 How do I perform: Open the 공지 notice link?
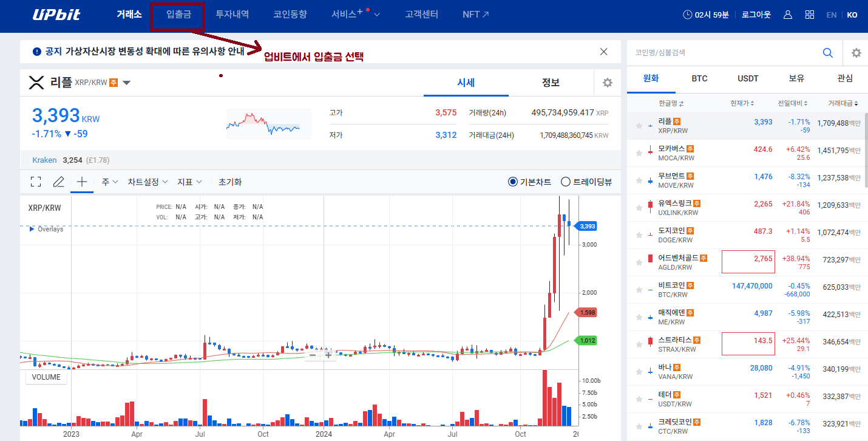point(139,52)
